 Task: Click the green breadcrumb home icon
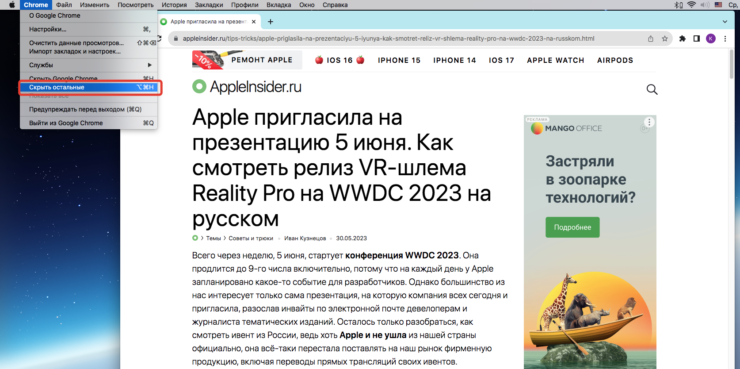pos(195,238)
